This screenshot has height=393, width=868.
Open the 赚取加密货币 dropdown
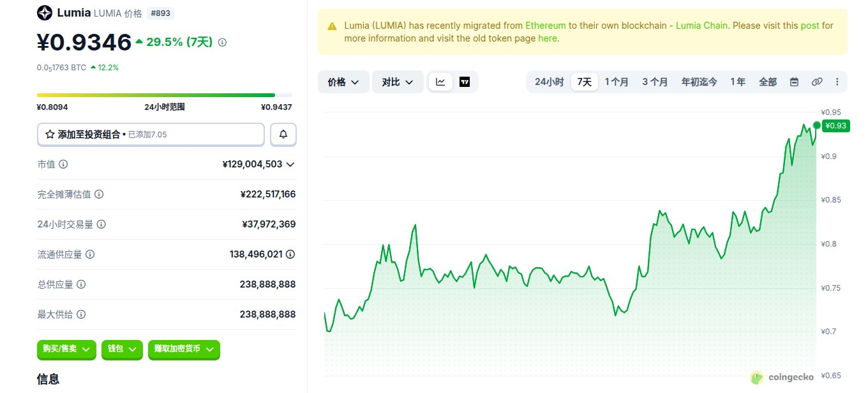(184, 349)
